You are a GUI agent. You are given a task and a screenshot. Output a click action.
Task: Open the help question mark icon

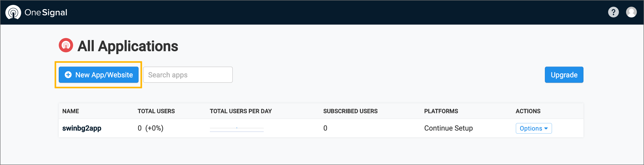[x=613, y=12]
